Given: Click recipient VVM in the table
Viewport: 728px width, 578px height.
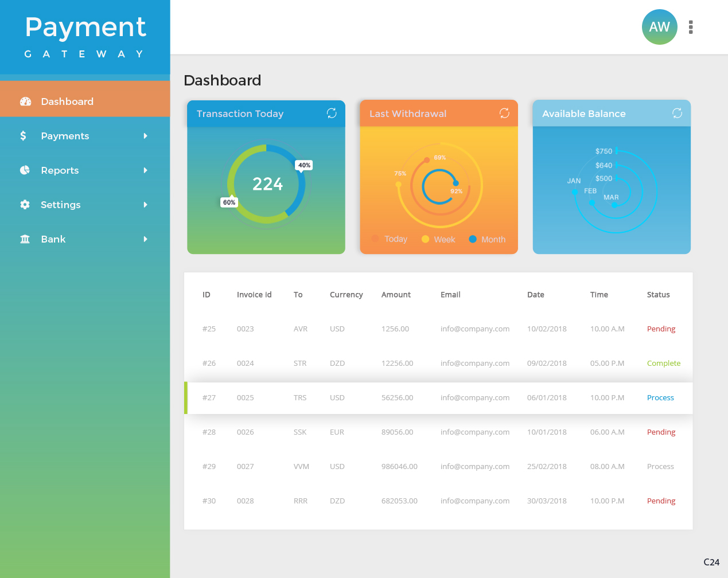Looking at the screenshot, I should [301, 467].
